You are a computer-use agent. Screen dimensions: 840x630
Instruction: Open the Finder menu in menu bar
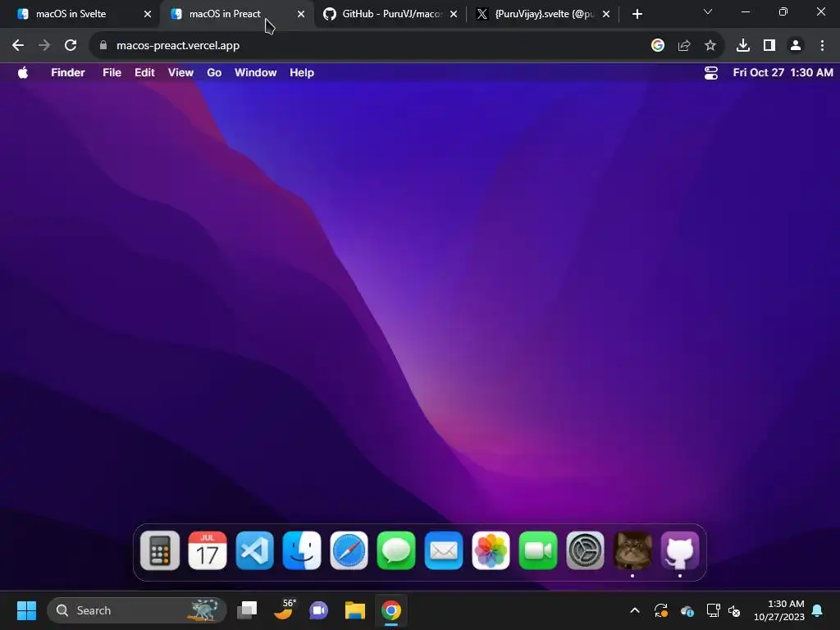click(x=68, y=72)
